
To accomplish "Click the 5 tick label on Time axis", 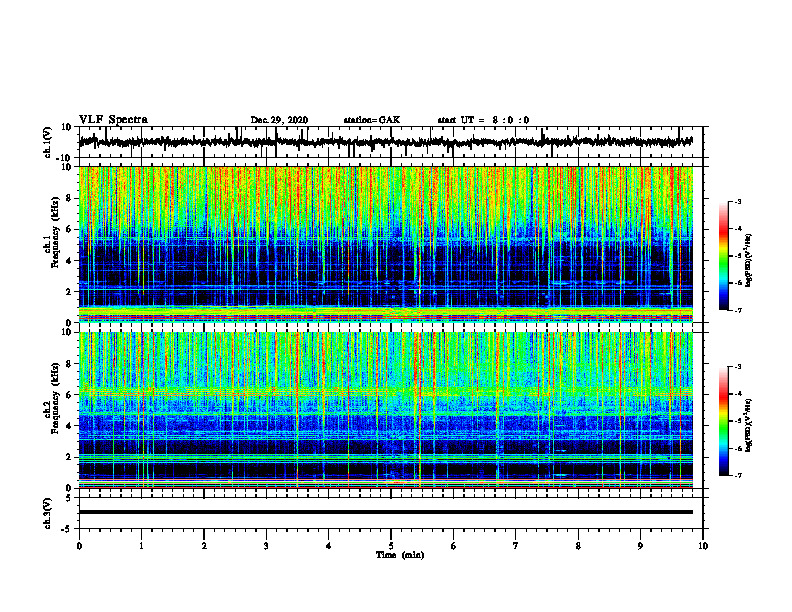I will (x=391, y=546).
